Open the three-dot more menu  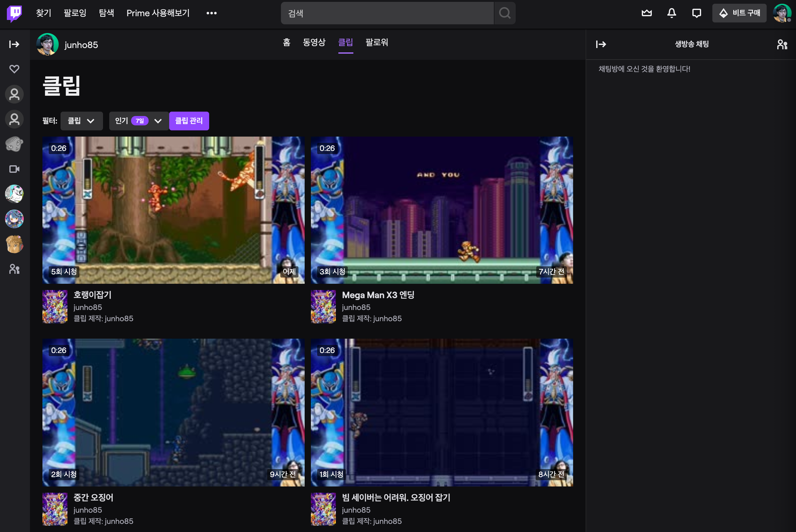pos(211,13)
